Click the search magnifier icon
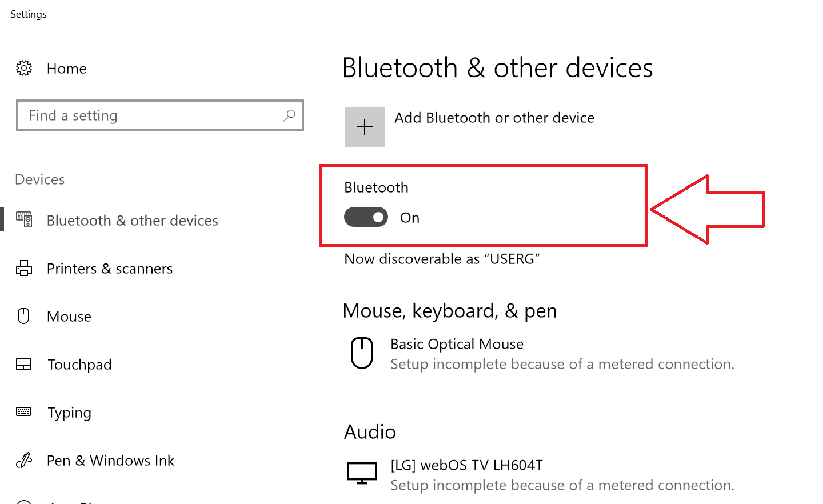The height and width of the screenshot is (504, 823). pos(289,115)
